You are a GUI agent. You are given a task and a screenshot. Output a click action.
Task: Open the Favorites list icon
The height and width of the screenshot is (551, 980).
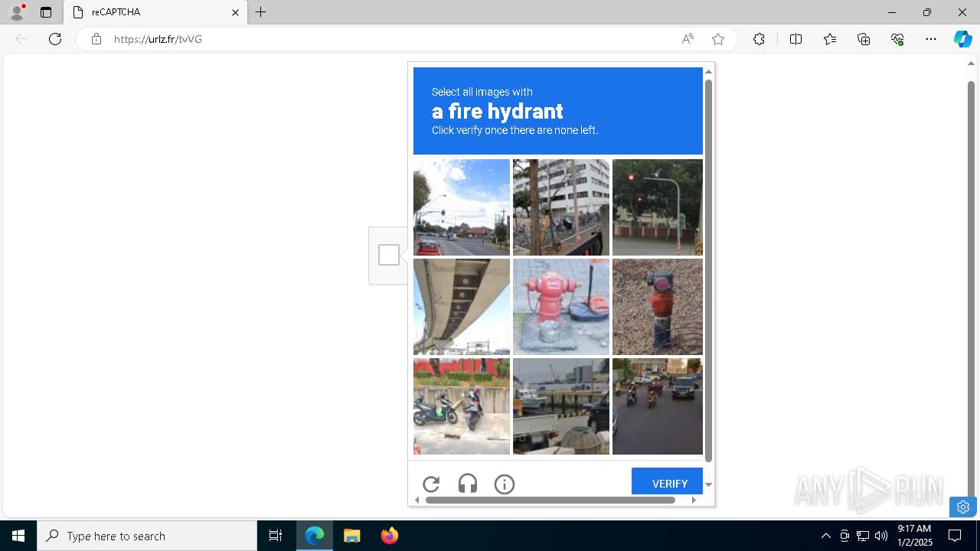pyautogui.click(x=830, y=39)
